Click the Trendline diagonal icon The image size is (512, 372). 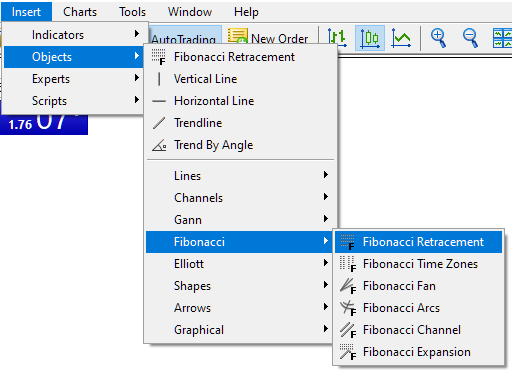159,123
